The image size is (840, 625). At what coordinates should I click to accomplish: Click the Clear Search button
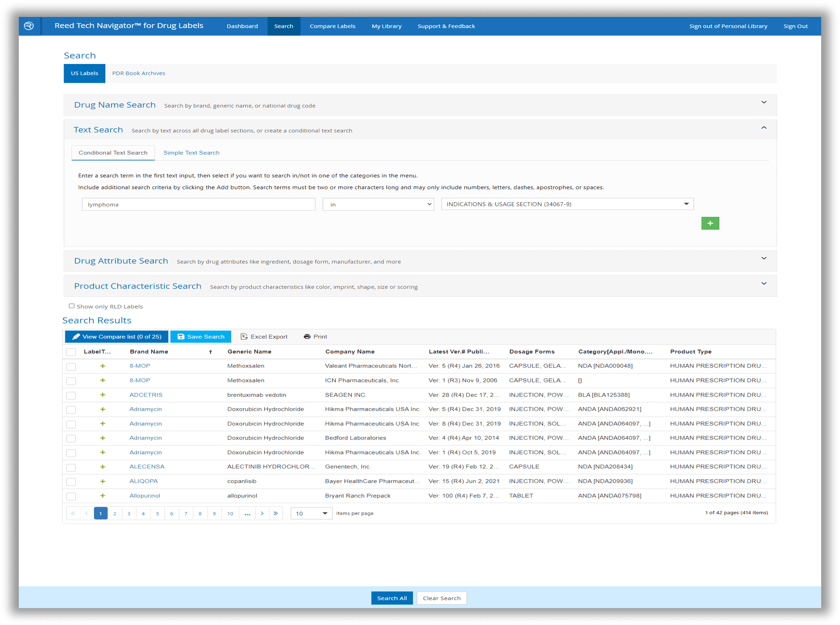pyautogui.click(x=442, y=598)
